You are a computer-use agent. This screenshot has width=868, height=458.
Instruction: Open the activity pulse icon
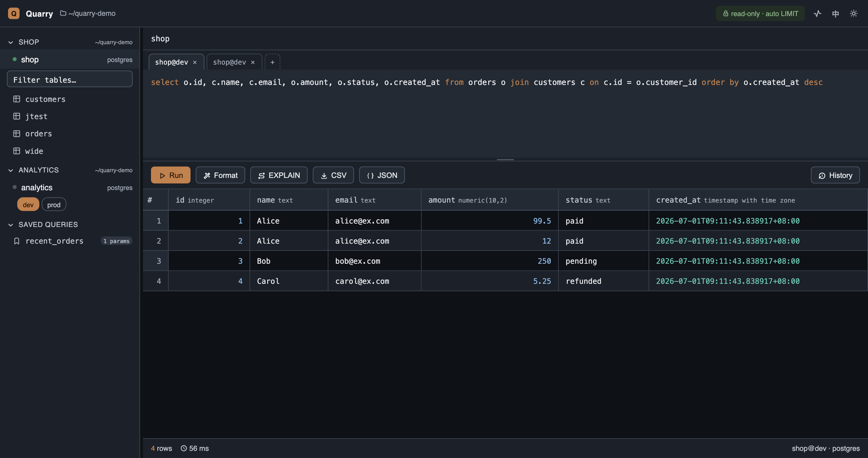817,13
